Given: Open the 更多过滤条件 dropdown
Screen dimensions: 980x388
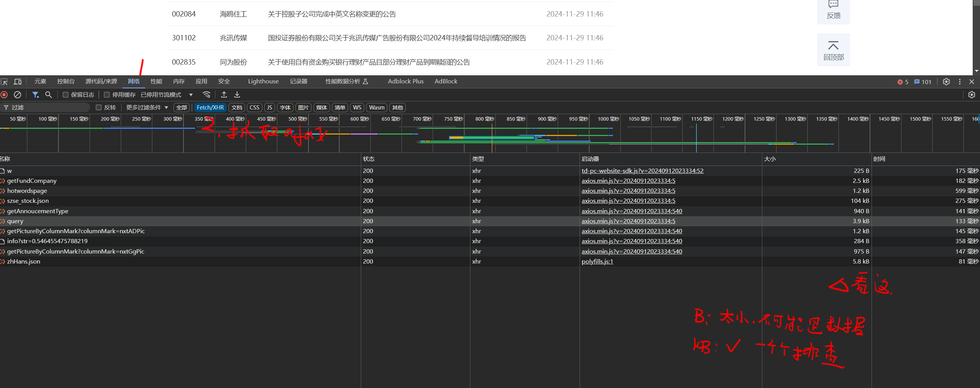Looking at the screenshot, I should point(147,108).
